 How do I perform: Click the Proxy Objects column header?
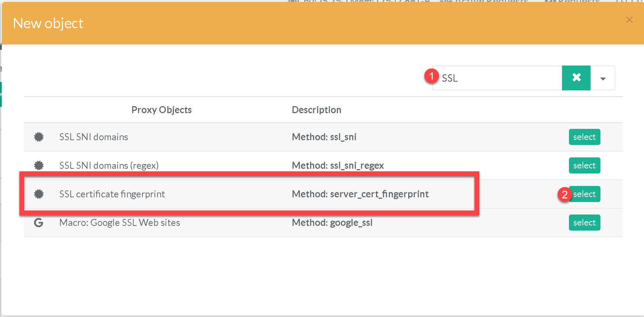[x=161, y=110]
